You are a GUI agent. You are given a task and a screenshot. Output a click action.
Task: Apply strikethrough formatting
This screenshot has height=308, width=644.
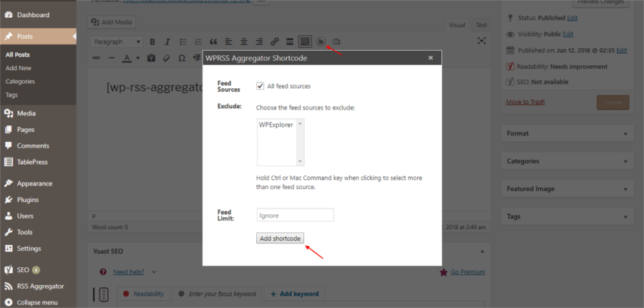coord(97,58)
